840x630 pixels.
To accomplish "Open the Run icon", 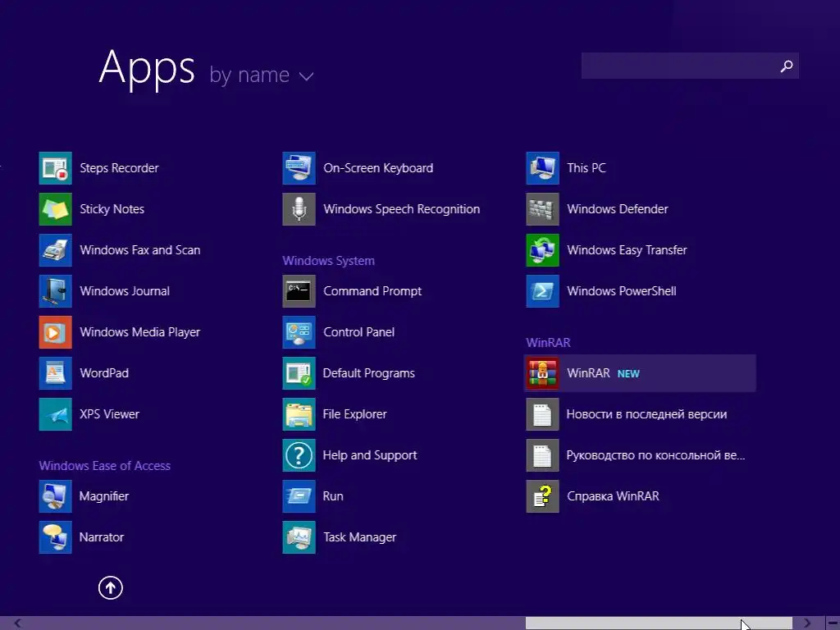I will (x=299, y=496).
